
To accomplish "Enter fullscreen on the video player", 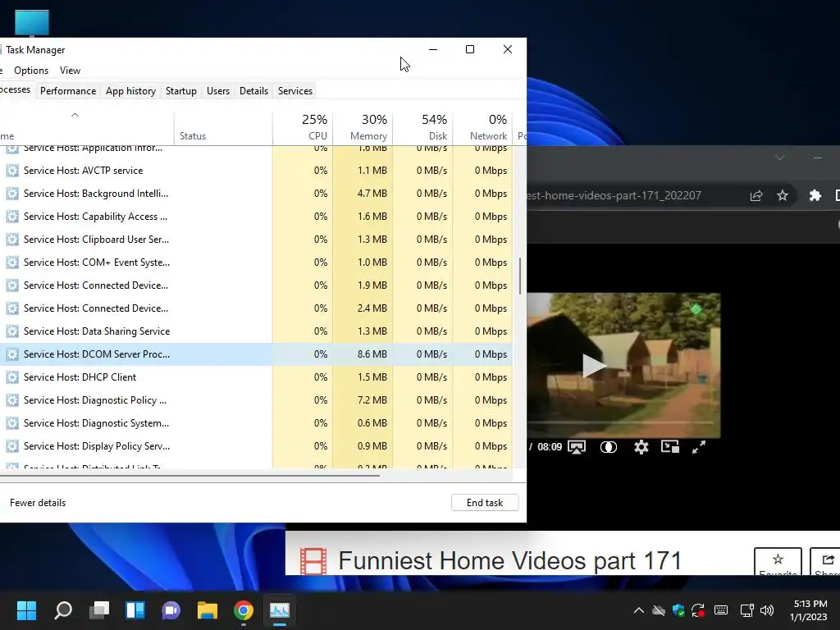I will pyautogui.click(x=699, y=447).
